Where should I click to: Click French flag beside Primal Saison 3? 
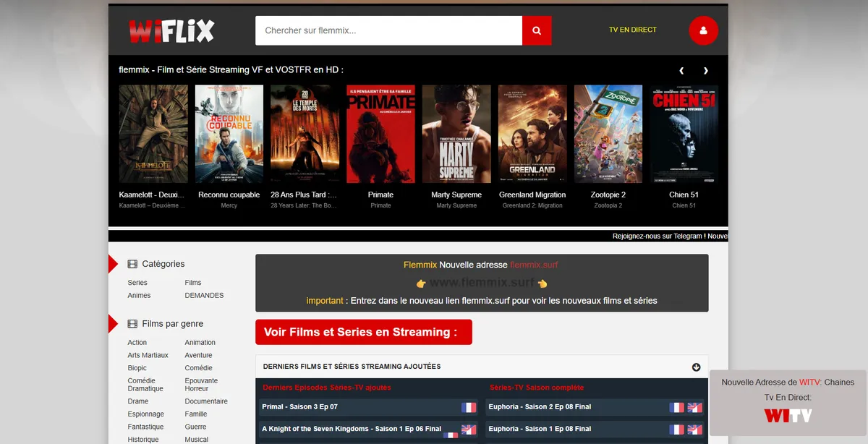469,407
